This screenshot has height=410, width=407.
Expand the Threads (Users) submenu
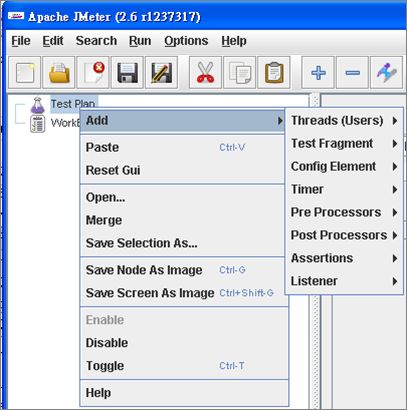(344, 120)
